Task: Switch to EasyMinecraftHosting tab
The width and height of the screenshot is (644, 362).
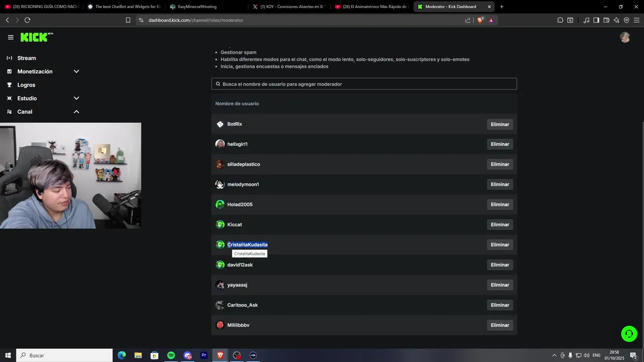Action: (206, 7)
